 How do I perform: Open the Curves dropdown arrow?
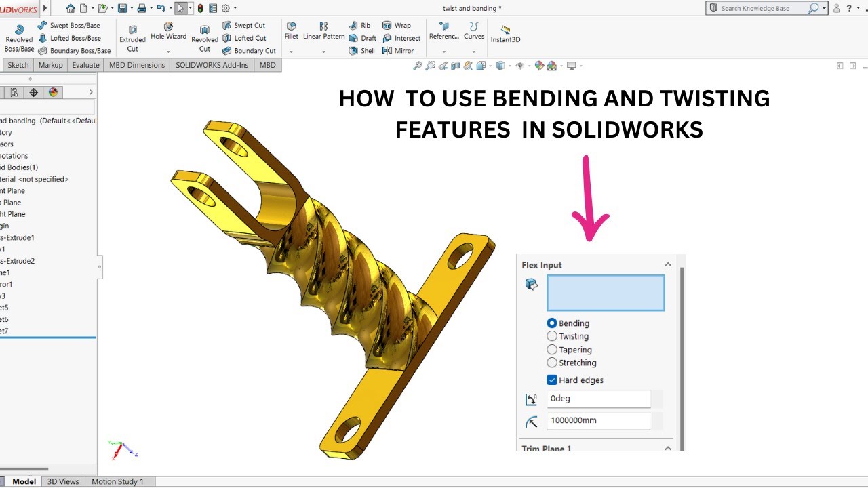[474, 52]
